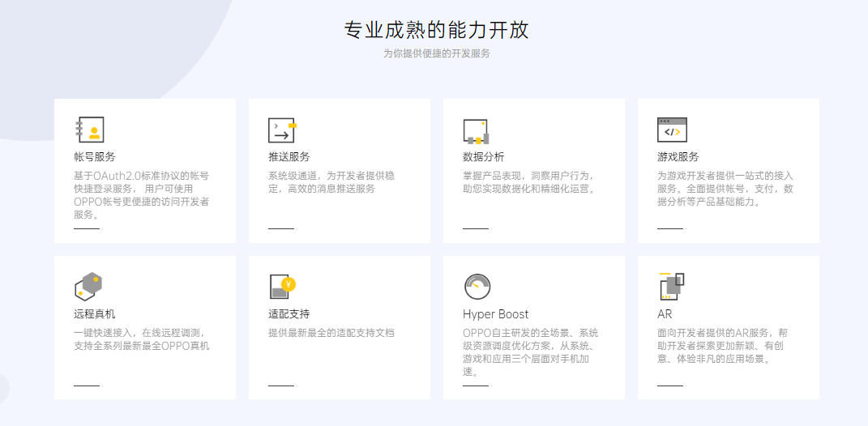Click the 数据分析 chart icon
This screenshot has height=426, width=868.
point(476,130)
